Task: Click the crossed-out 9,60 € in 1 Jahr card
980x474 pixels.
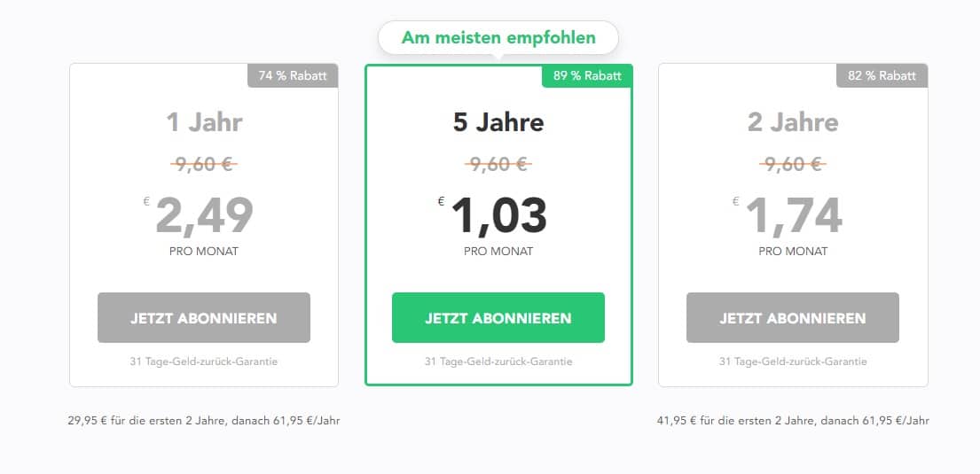Action: pos(204,164)
